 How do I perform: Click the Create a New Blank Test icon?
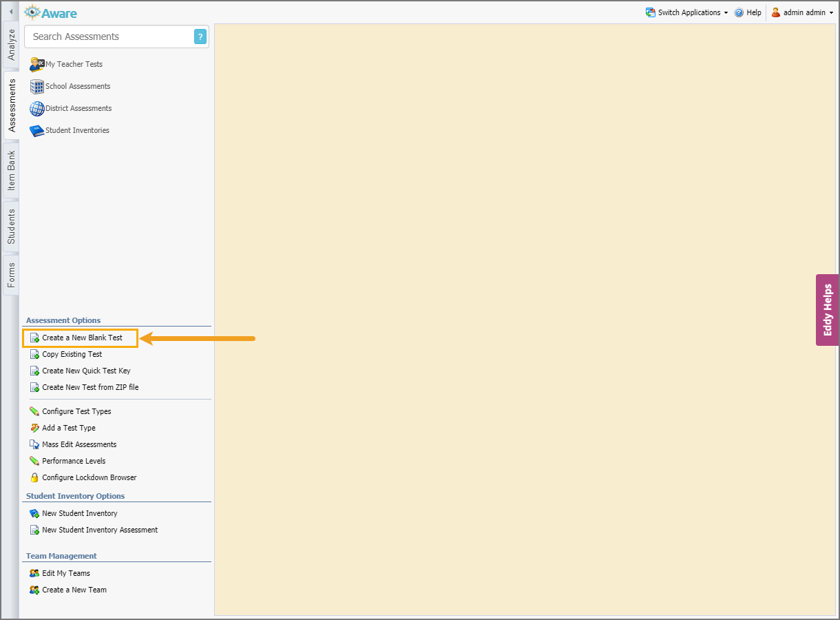(x=34, y=338)
